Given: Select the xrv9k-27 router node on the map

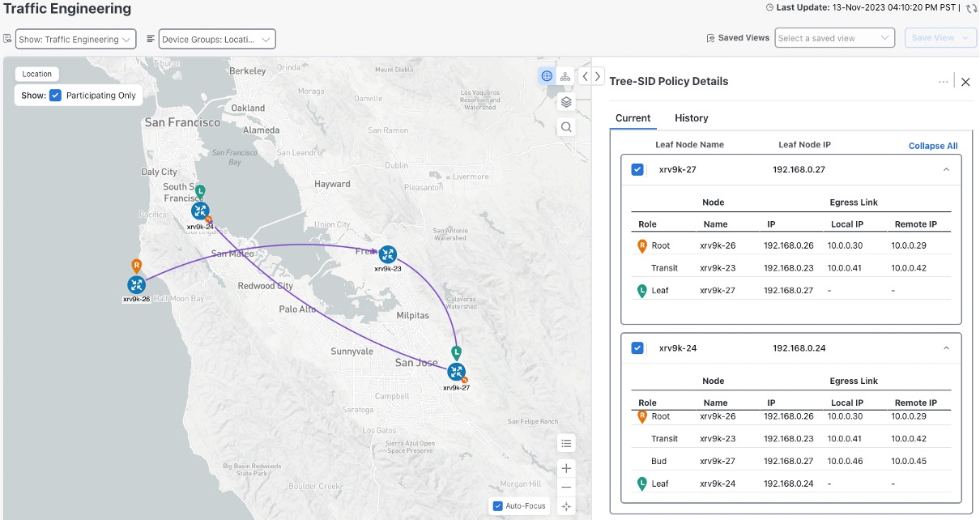Looking at the screenshot, I should [456, 372].
